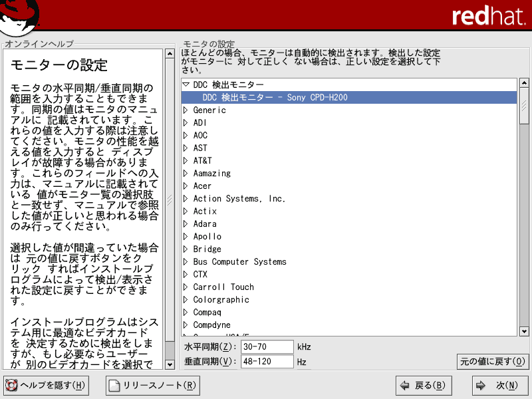Expand the Acer monitor list
The image size is (532, 399).
[186, 186]
